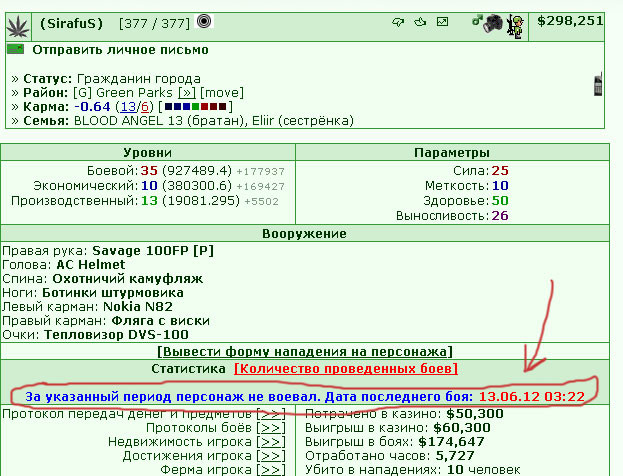
Task: Click the soldier figure icon
Action: point(516,27)
